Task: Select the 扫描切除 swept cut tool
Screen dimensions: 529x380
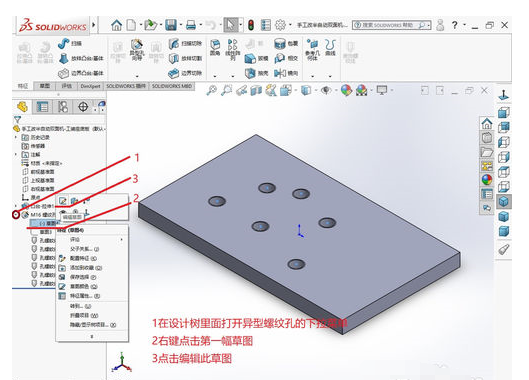Action: point(185,44)
